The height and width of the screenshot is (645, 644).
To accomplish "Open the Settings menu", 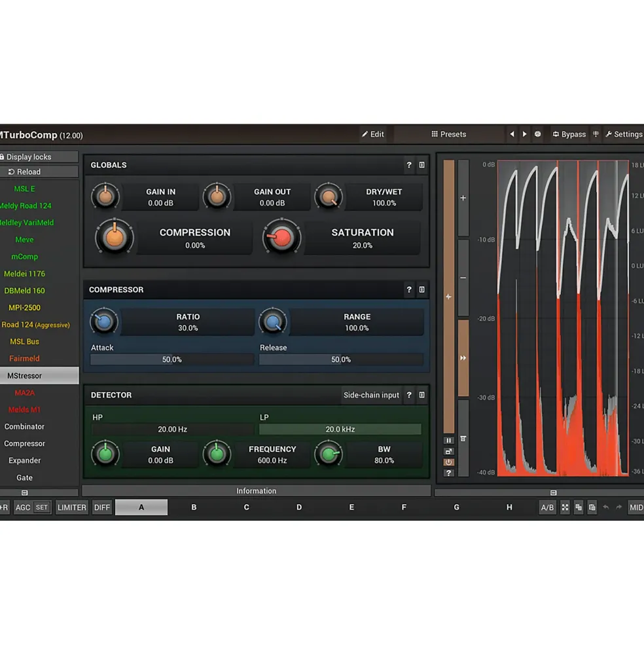I will [x=624, y=134].
